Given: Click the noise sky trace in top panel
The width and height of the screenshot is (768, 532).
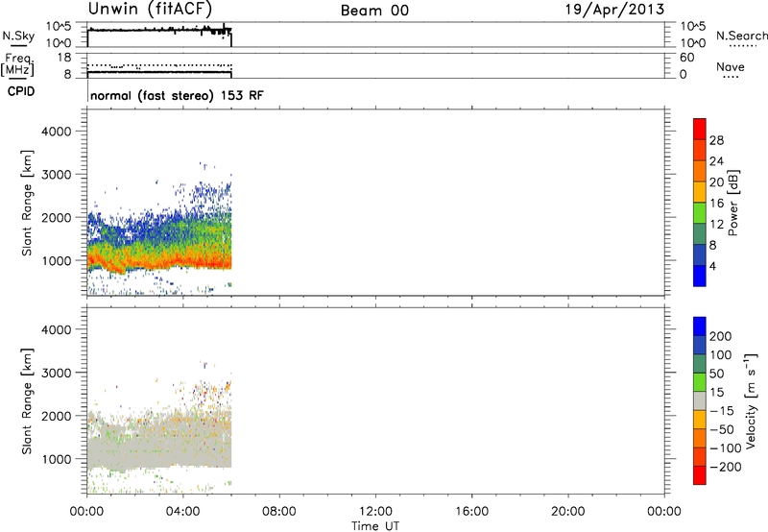Looking at the screenshot, I should click(159, 31).
